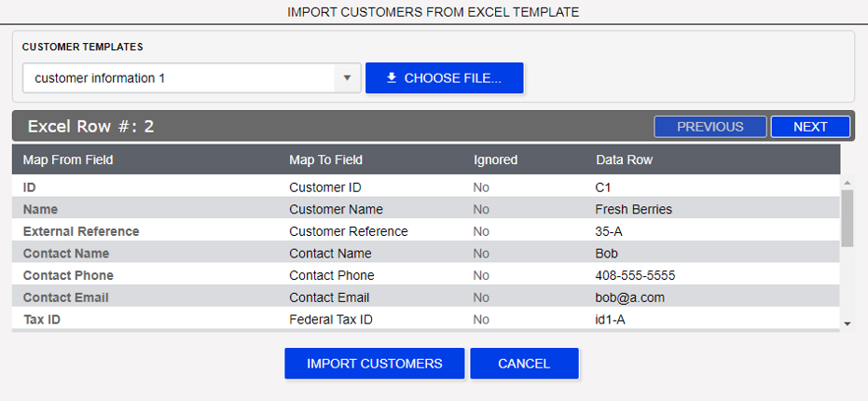Click the Map From Field column header

tap(68, 159)
